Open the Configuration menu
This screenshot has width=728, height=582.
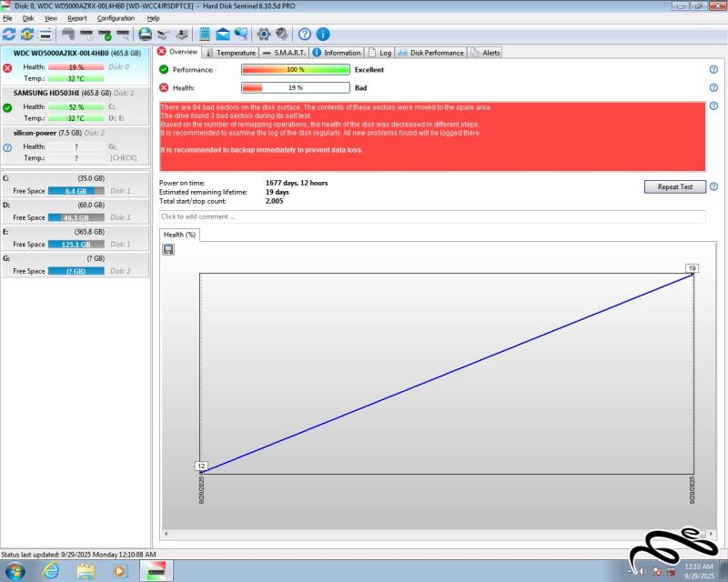click(x=116, y=18)
